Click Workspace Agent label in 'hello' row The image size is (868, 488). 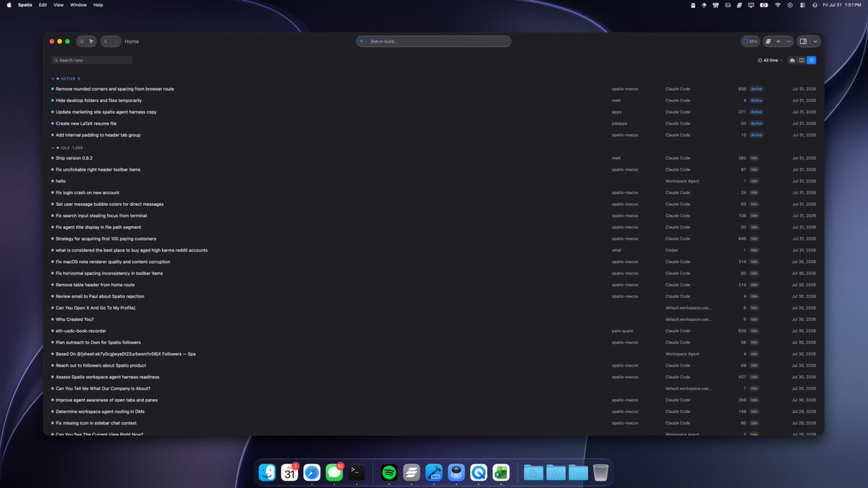pos(682,181)
